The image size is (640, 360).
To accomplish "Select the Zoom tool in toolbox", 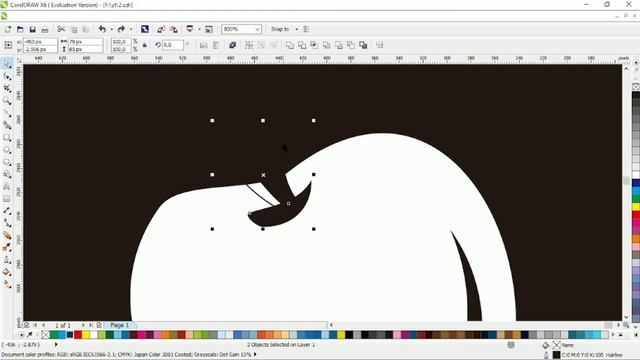I will coord(7,101).
